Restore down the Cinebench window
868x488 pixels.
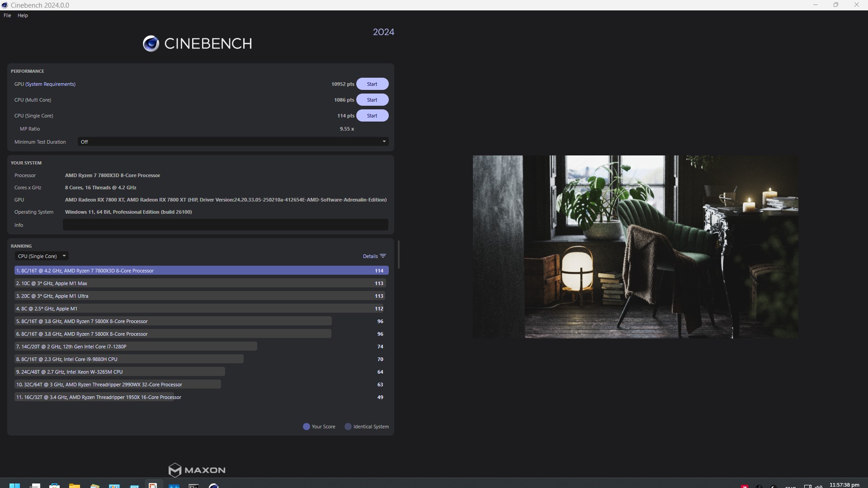click(x=836, y=5)
